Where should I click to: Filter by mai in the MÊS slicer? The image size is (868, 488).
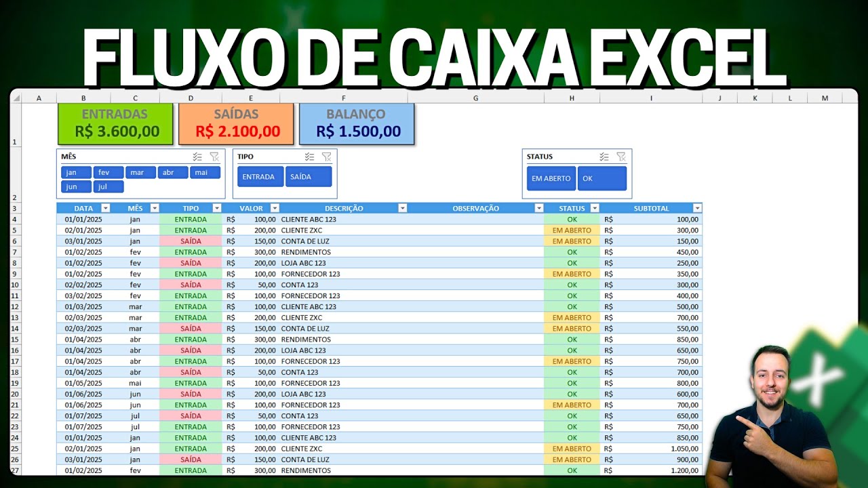tap(205, 172)
